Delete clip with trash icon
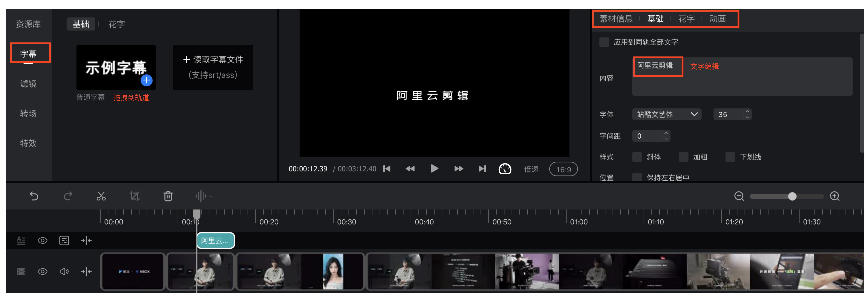The height and width of the screenshot is (297, 868). 168,196
